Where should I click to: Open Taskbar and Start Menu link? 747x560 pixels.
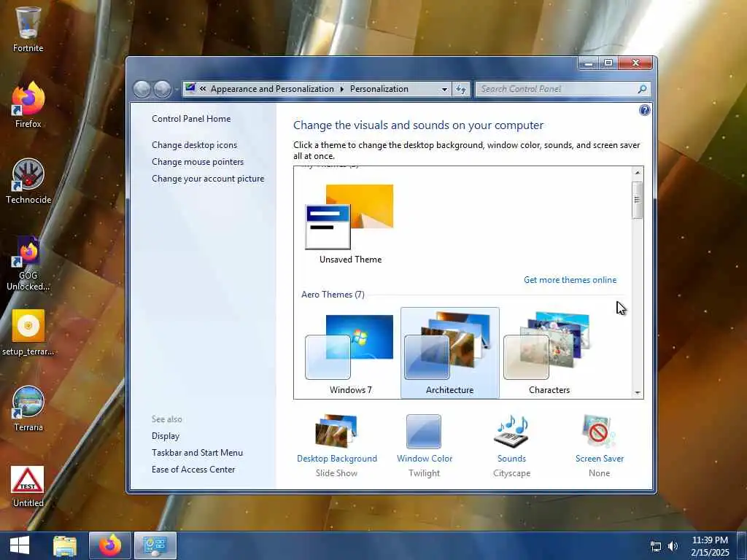pos(197,452)
